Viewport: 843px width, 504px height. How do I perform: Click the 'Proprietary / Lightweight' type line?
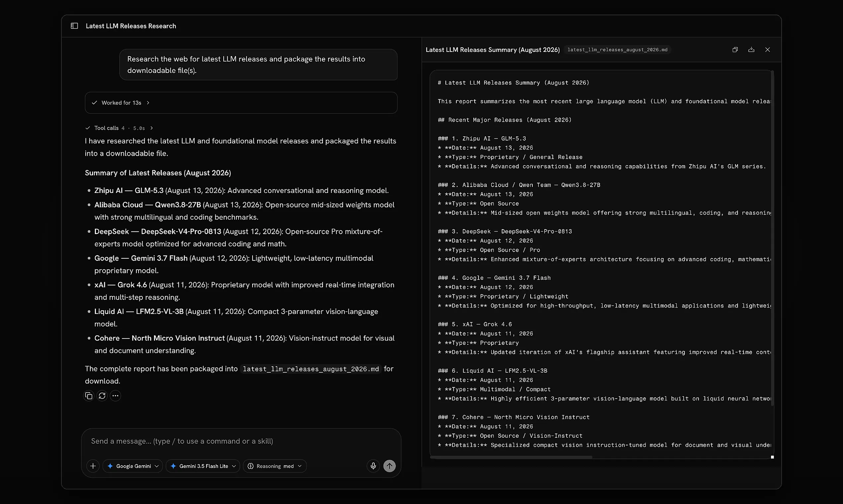point(503,296)
